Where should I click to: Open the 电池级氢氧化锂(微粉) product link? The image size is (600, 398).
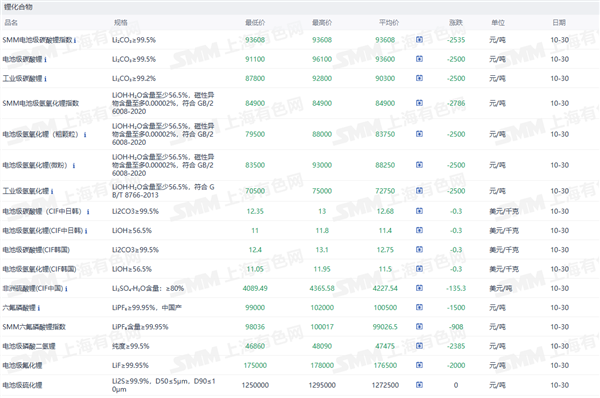click(x=35, y=165)
